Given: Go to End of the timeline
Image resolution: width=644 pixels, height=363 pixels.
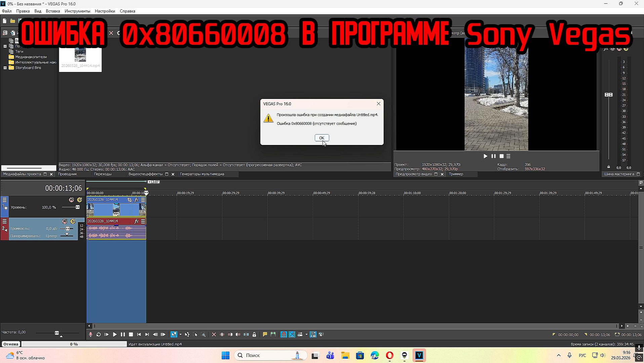Looking at the screenshot, I should 147,334.
